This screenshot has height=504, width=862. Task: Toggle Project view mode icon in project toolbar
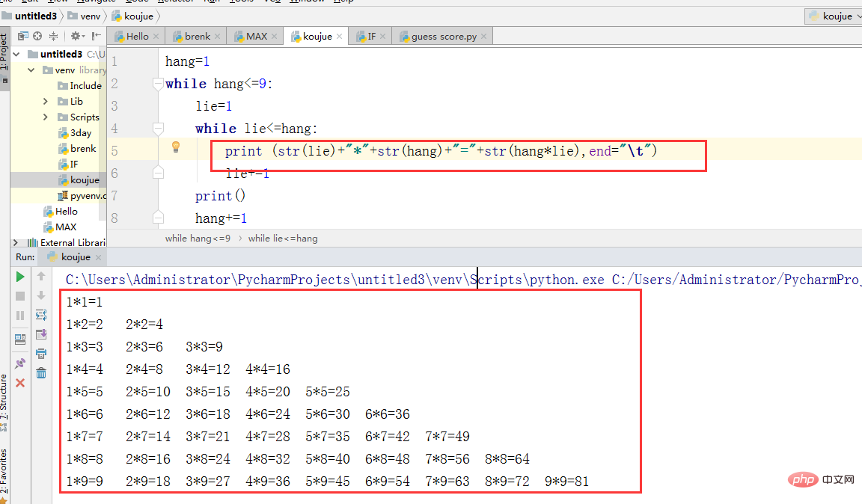[22, 37]
